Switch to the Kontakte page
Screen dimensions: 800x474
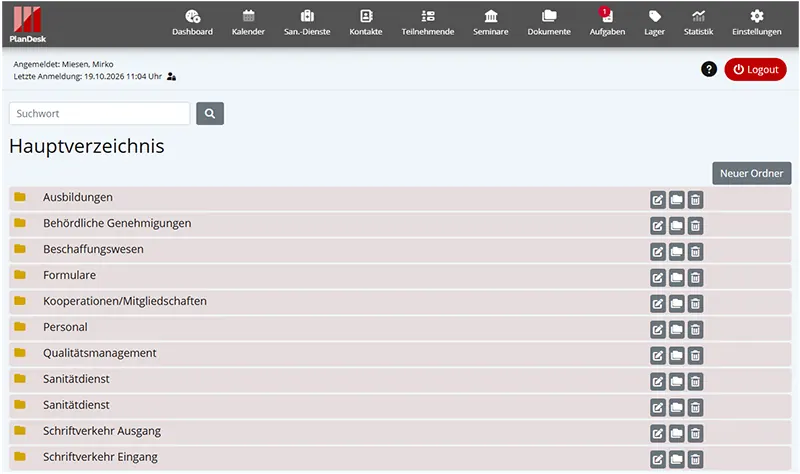366,23
